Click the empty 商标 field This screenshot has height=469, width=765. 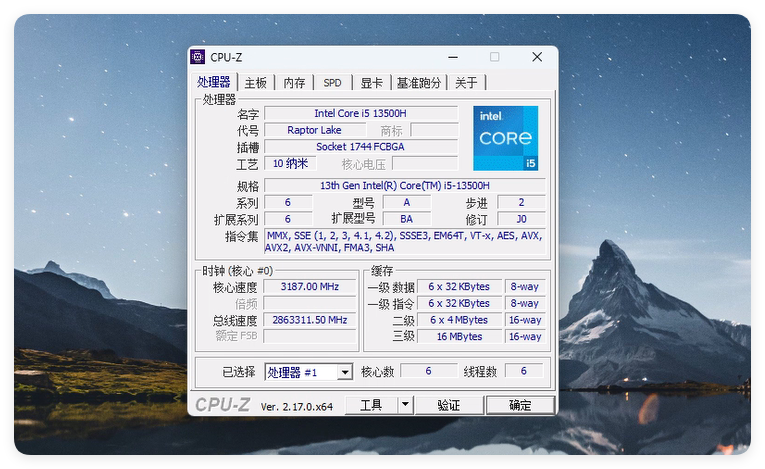[435, 130]
